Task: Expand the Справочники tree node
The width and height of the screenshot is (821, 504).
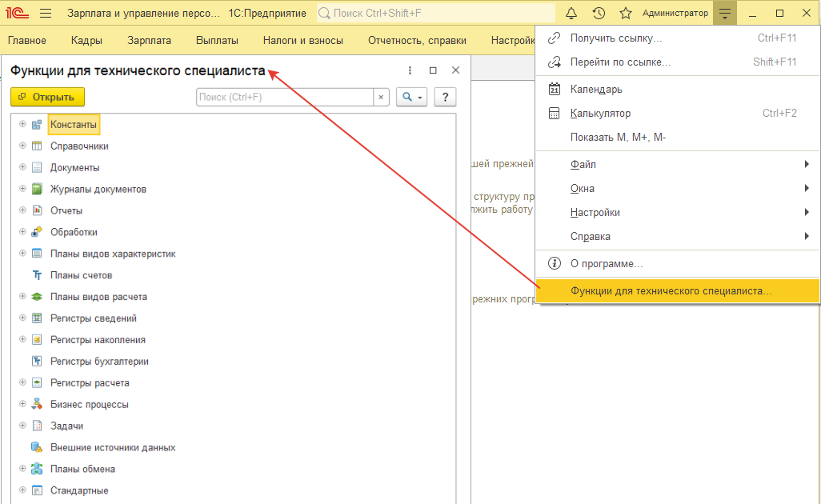Action: 22,146
